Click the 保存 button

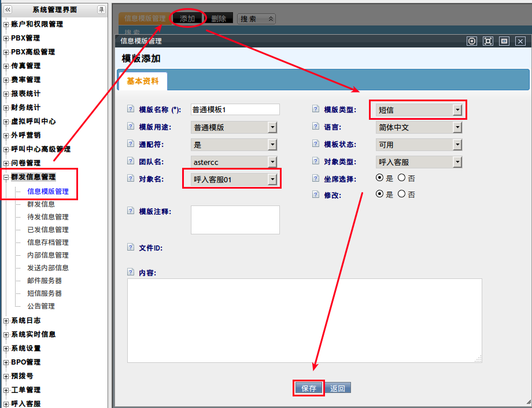(x=309, y=388)
